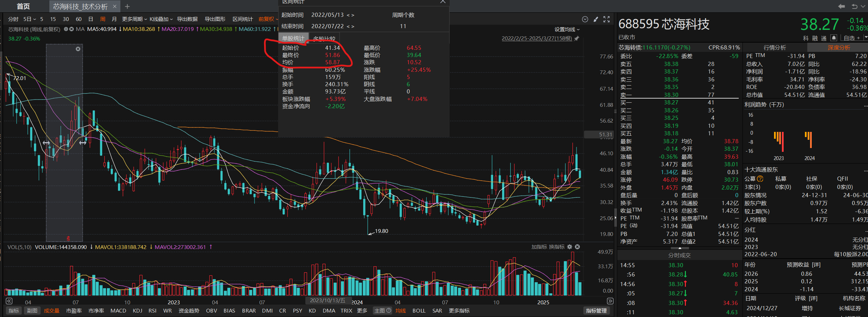The height and width of the screenshot is (317, 868).
Task: Select the RSI sub-chart indicator
Action: 153,310
